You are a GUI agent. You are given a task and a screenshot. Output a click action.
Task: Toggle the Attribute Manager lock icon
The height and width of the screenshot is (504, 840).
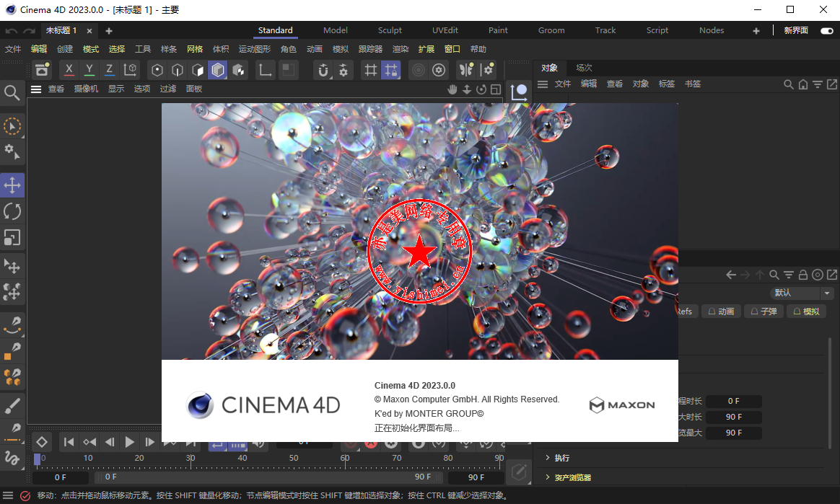pyautogui.click(x=803, y=275)
